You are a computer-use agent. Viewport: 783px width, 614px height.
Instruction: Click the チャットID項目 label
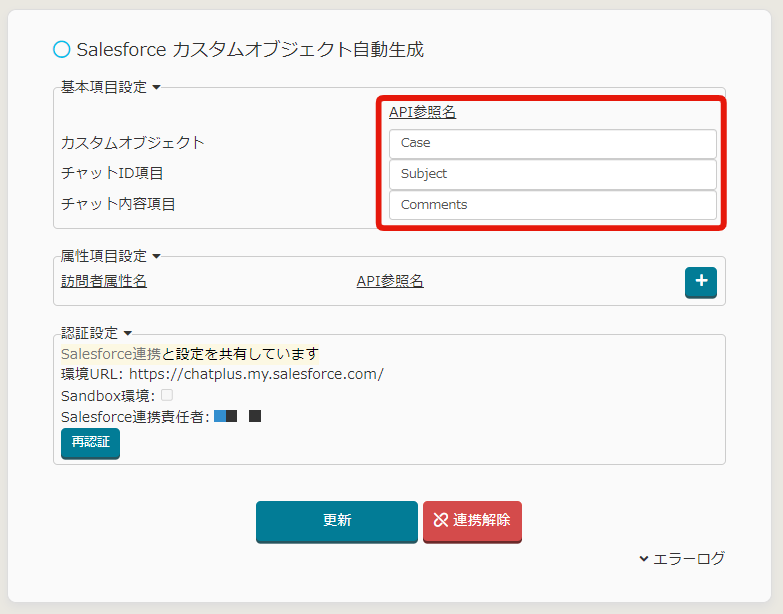[x=112, y=173]
